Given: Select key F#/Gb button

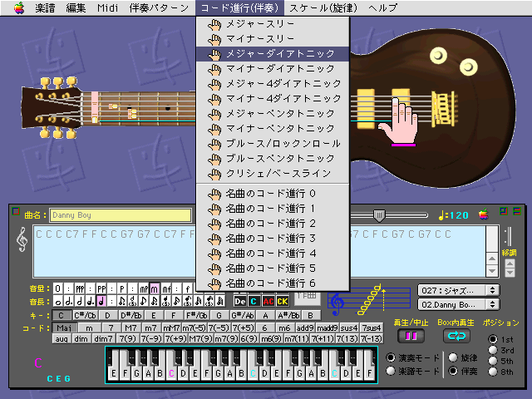Looking at the screenshot, I should point(196,315).
